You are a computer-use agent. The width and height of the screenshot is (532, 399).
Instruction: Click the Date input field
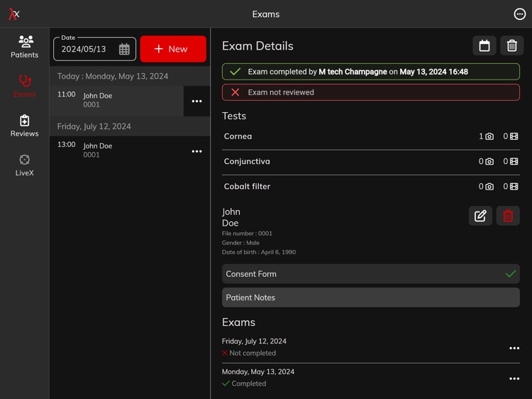point(85,50)
